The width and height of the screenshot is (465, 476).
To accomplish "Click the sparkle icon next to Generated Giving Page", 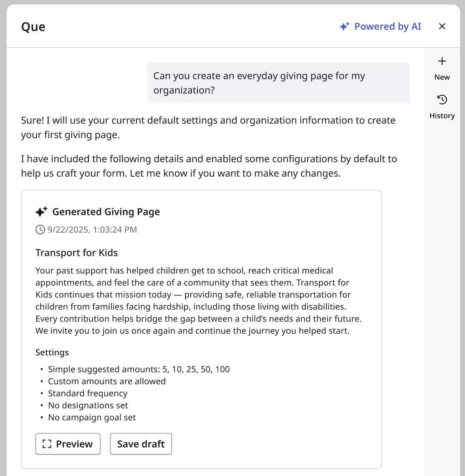I will pyautogui.click(x=41, y=212).
